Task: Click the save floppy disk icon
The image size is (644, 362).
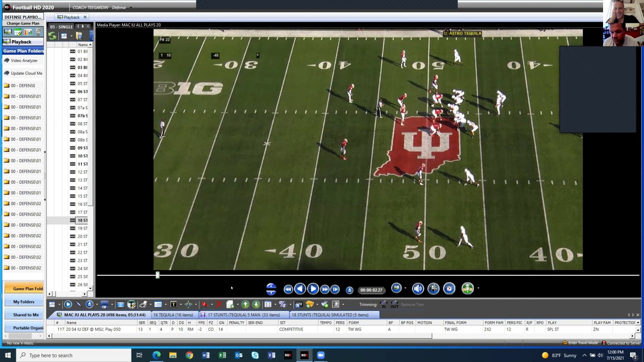Action: pyautogui.click(x=105, y=304)
